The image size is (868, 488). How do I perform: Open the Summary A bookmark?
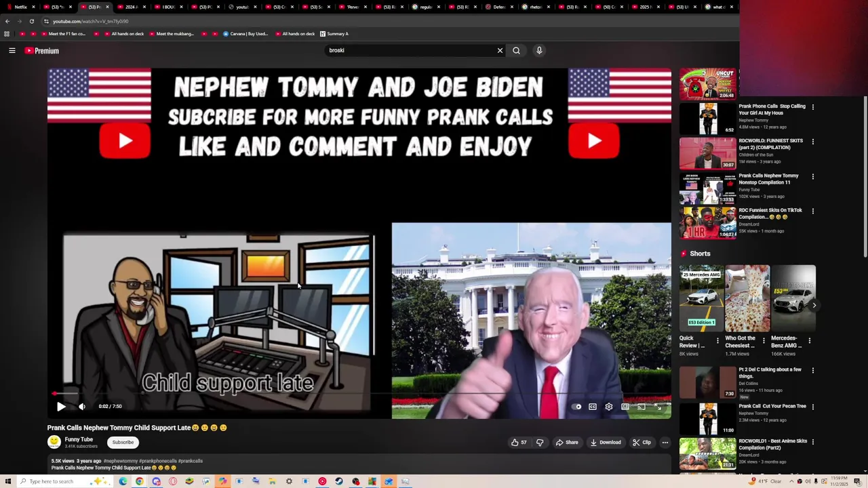334,34
